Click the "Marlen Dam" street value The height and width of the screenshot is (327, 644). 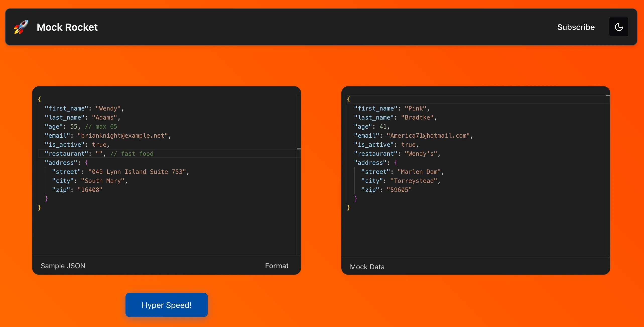pyautogui.click(x=419, y=172)
